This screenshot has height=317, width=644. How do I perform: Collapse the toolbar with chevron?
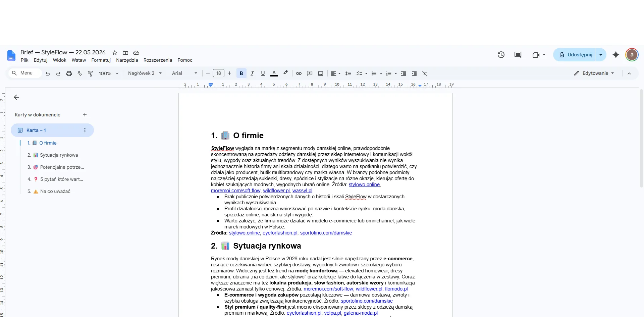click(629, 73)
